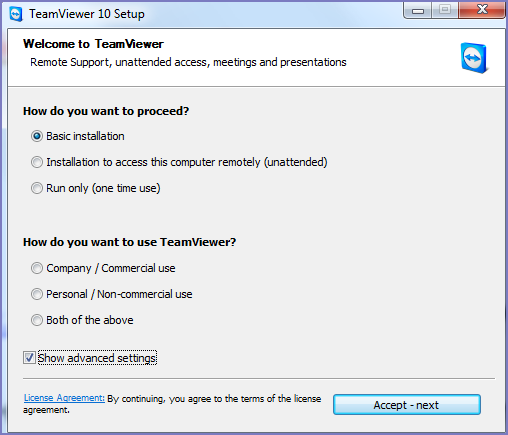Click the Accept - next button
Viewport: 508px width, 435px height.
click(x=407, y=405)
